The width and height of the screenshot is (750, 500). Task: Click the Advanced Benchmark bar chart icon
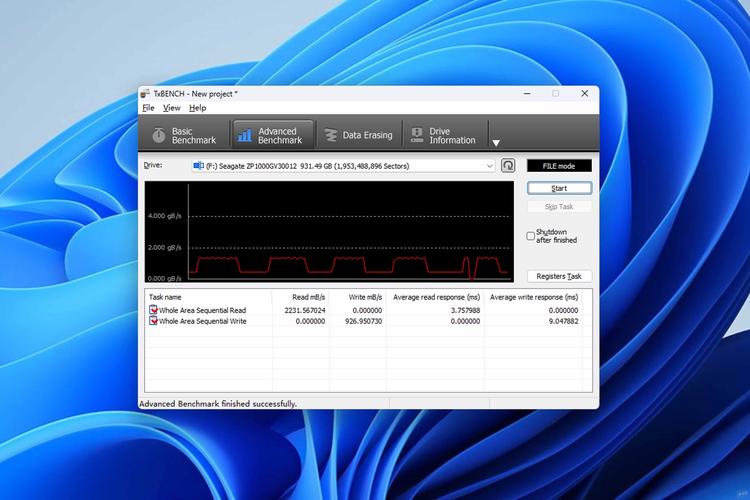245,135
